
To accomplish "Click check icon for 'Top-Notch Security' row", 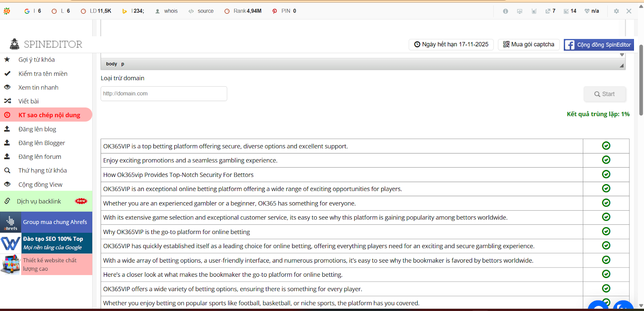I will (606, 174).
